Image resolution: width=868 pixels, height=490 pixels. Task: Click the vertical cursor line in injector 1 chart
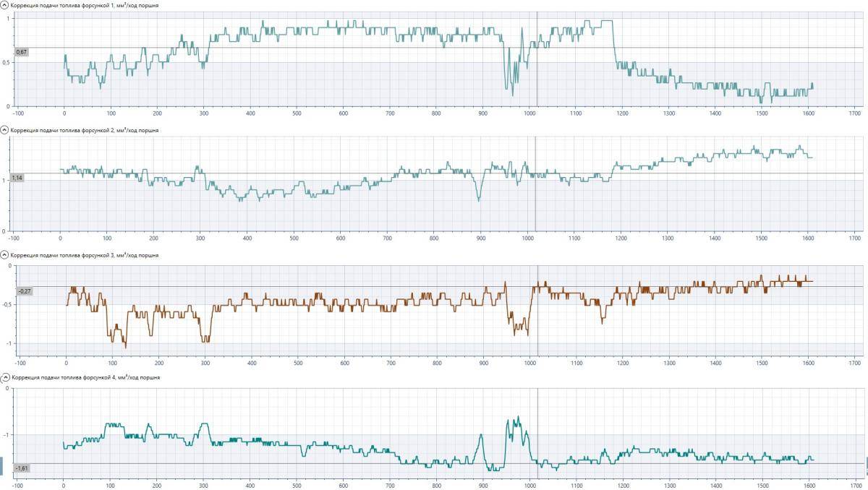pyautogui.click(x=537, y=79)
